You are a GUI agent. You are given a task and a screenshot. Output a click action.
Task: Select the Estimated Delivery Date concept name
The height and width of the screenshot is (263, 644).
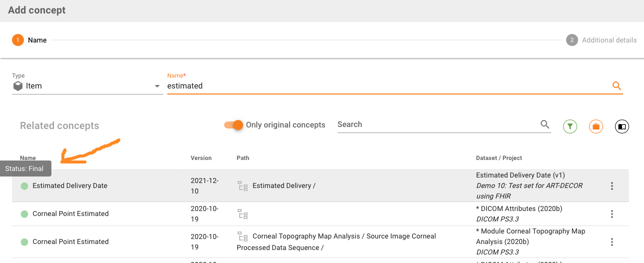click(70, 186)
